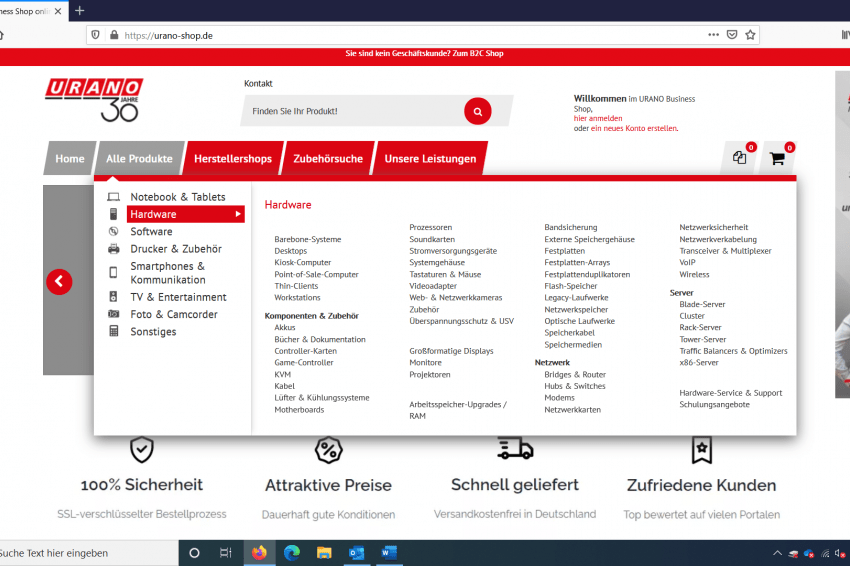Screen dimensions: 850x566
Task: Open Task View in taskbar
Action: pos(226,553)
